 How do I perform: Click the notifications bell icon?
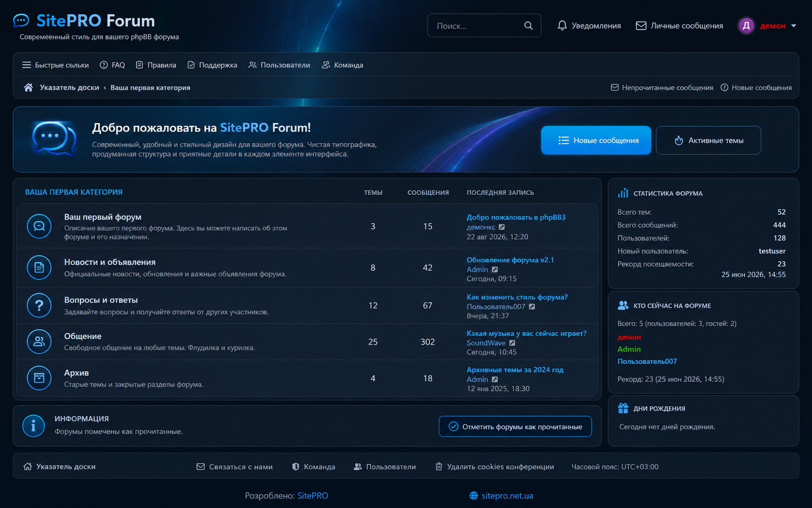(x=562, y=26)
